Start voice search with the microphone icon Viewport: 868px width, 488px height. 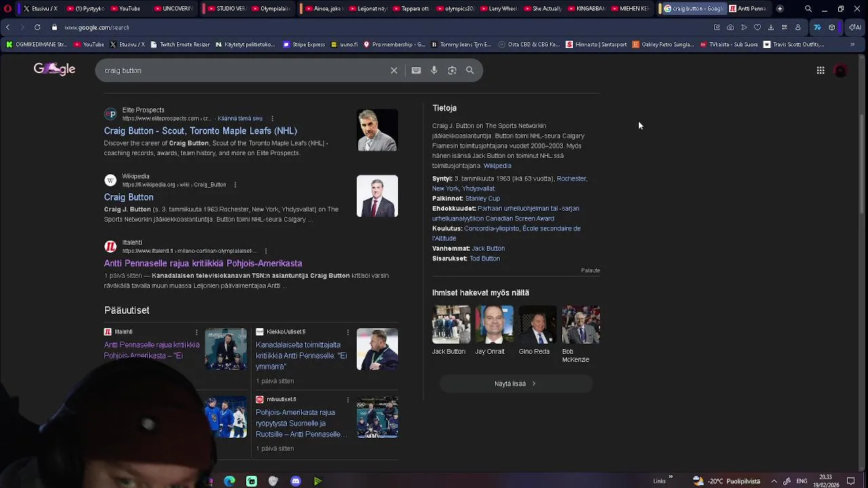click(434, 70)
